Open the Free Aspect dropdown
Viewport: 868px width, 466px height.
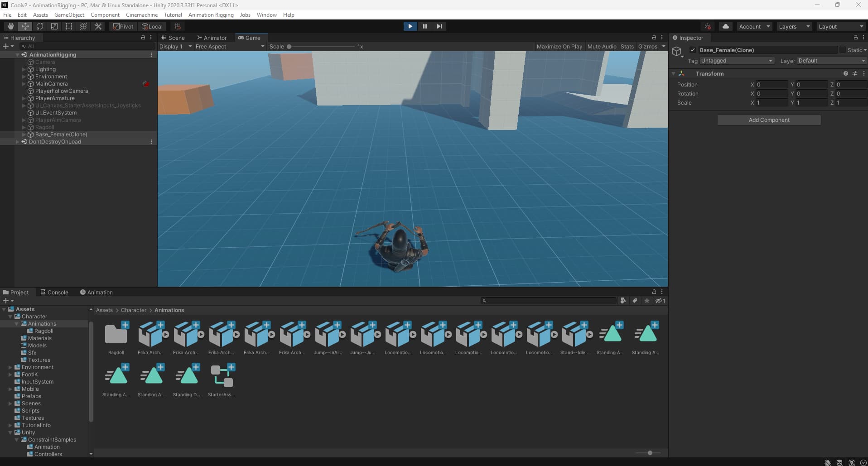click(x=229, y=46)
